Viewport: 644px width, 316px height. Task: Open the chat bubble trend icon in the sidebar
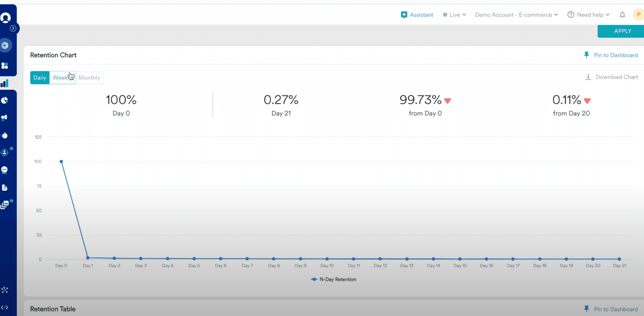(x=5, y=170)
